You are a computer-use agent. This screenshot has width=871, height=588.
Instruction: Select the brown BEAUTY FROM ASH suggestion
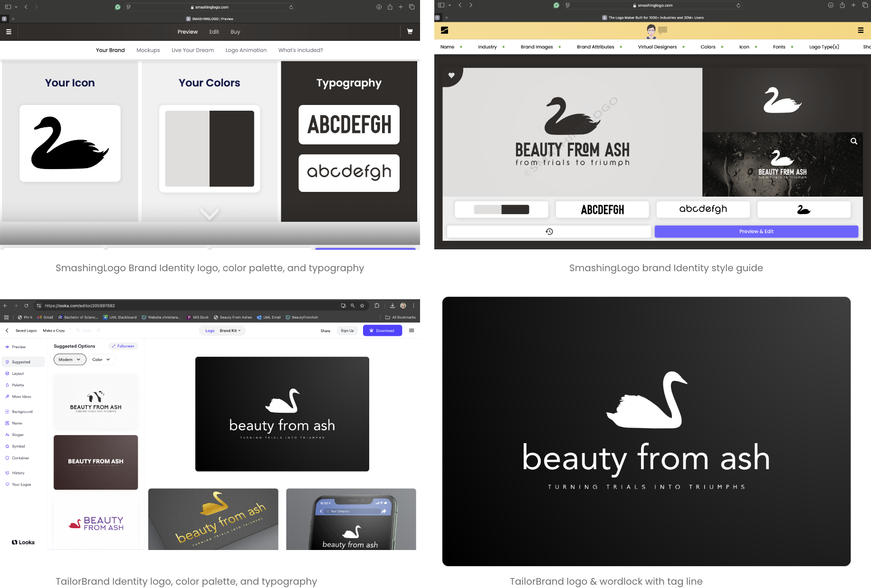click(96, 462)
